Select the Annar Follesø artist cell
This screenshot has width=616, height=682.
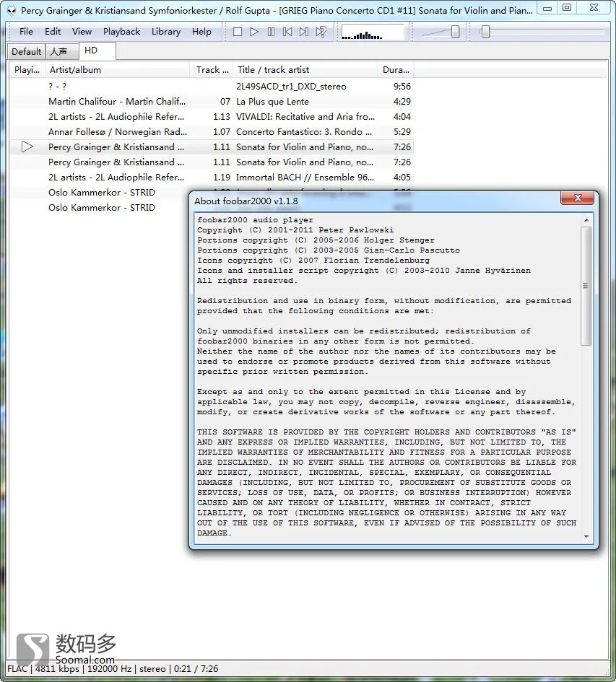pos(118,132)
